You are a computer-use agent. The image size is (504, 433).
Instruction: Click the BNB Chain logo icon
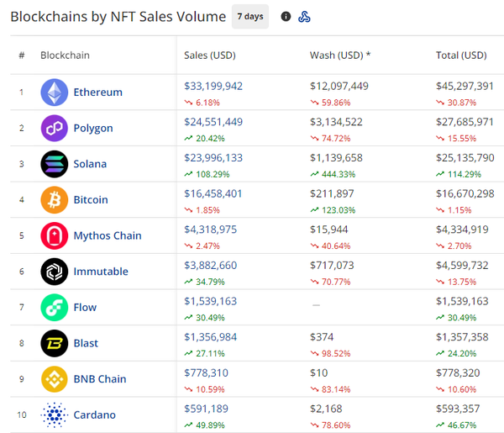tap(55, 379)
